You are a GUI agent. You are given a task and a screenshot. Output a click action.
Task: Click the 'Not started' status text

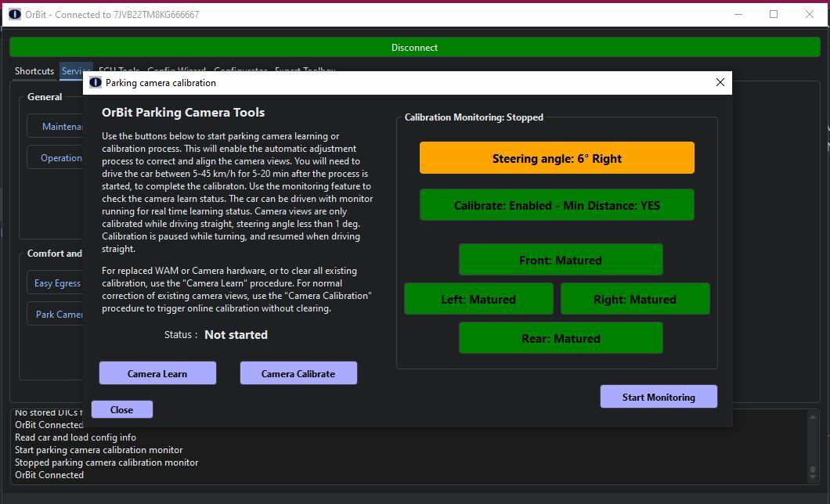(236, 335)
